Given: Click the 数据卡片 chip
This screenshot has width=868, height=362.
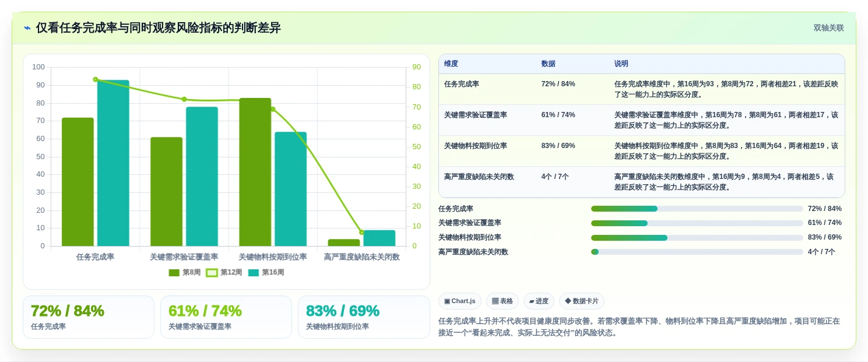Looking at the screenshot, I should [x=582, y=301].
